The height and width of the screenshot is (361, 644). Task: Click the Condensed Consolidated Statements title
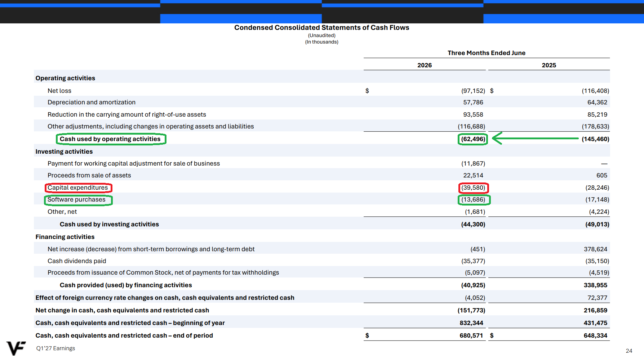click(x=322, y=28)
